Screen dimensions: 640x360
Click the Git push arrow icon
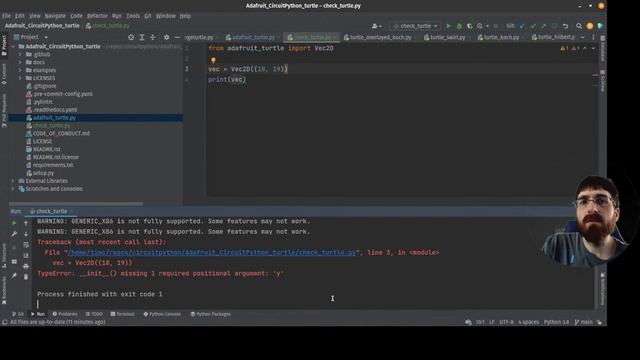pos(543,26)
